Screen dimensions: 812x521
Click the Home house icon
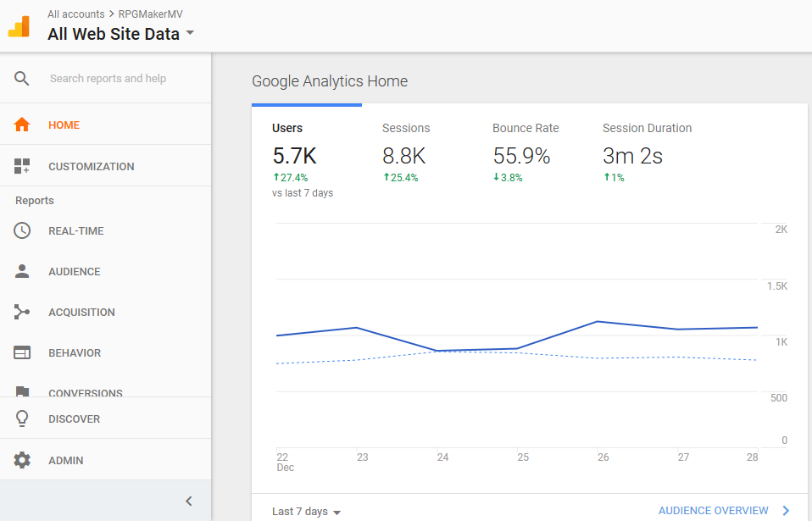[x=22, y=125]
